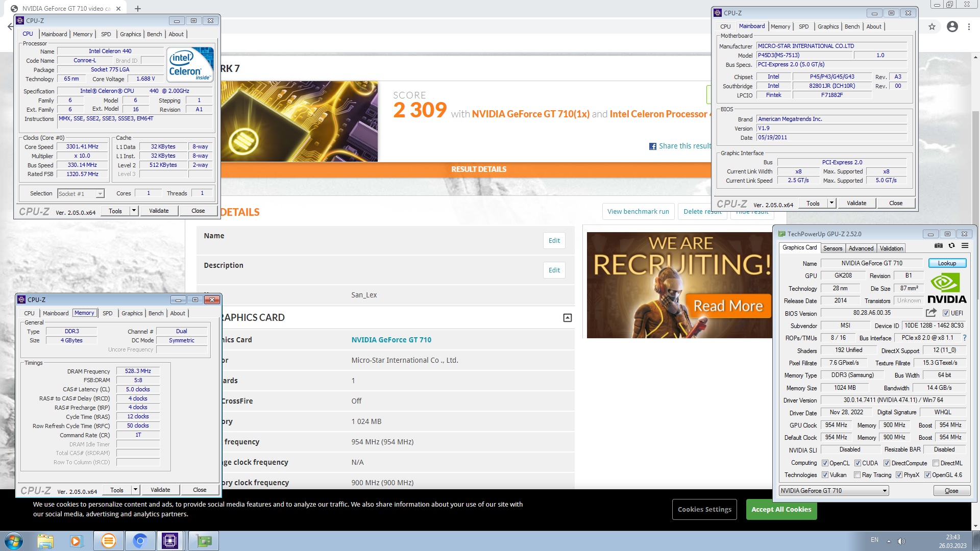Click the Intel Celeron logo in CPU-Z
The width and height of the screenshot is (980, 551).
coord(191,64)
